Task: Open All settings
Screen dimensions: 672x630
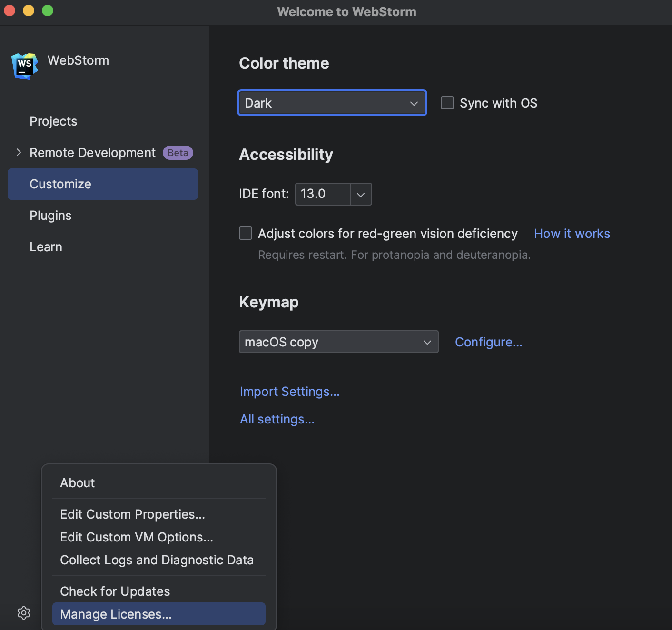Action: [x=277, y=419]
